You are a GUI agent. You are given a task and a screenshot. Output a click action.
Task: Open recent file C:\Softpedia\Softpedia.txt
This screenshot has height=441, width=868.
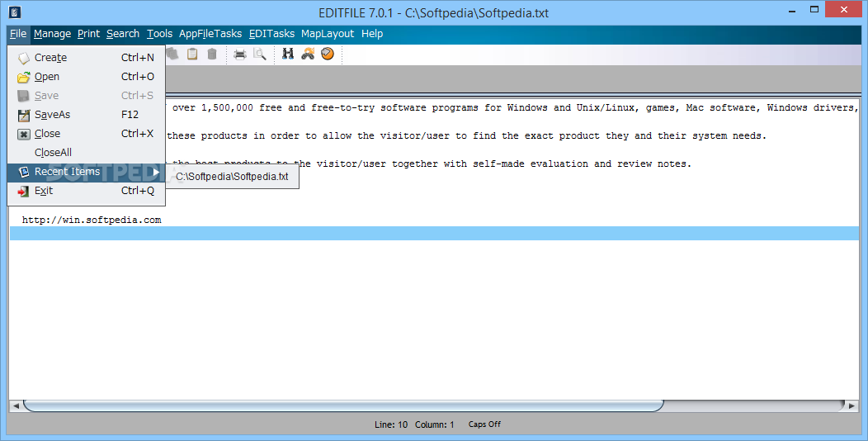pyautogui.click(x=232, y=177)
